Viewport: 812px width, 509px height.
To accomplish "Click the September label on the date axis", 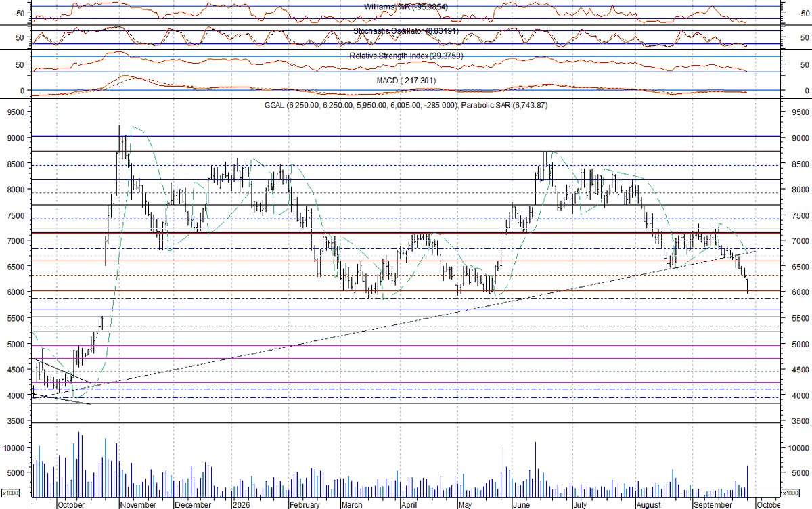I will pos(713,504).
